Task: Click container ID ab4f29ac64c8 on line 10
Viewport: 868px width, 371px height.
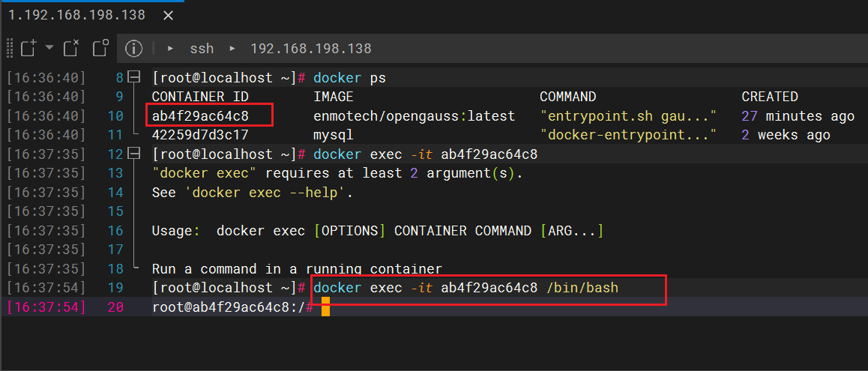Action: (200, 116)
